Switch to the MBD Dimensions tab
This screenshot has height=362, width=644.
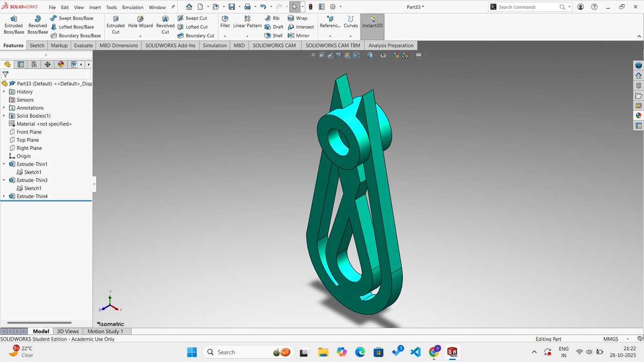click(x=119, y=46)
